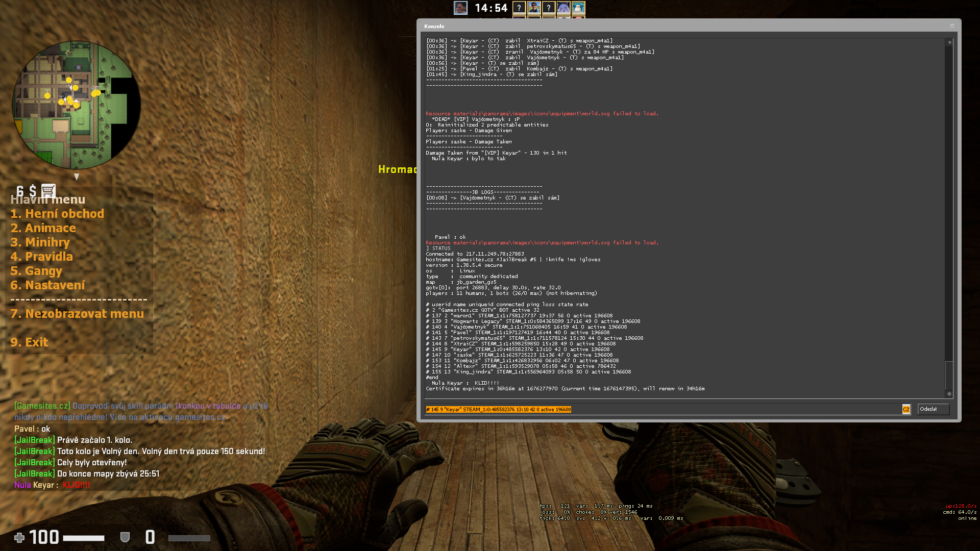Click the fps net graph readout
Image resolution: width=980 pixels, height=551 pixels.
pos(611,512)
